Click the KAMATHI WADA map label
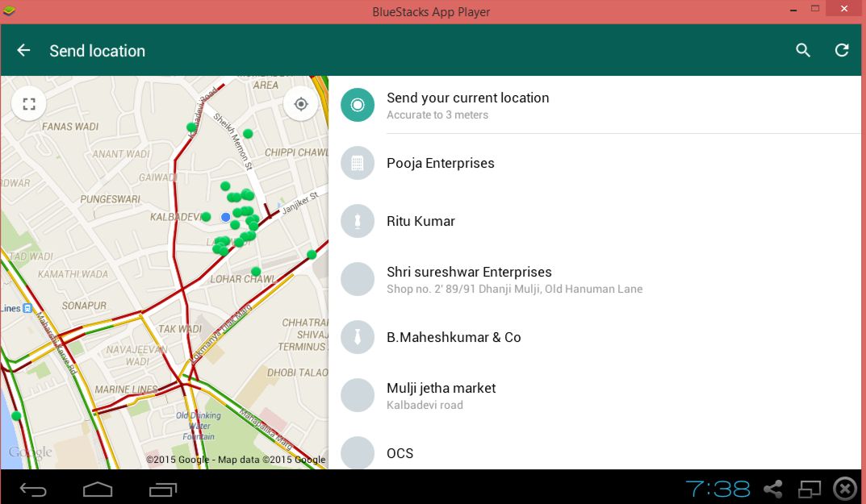 (73, 274)
